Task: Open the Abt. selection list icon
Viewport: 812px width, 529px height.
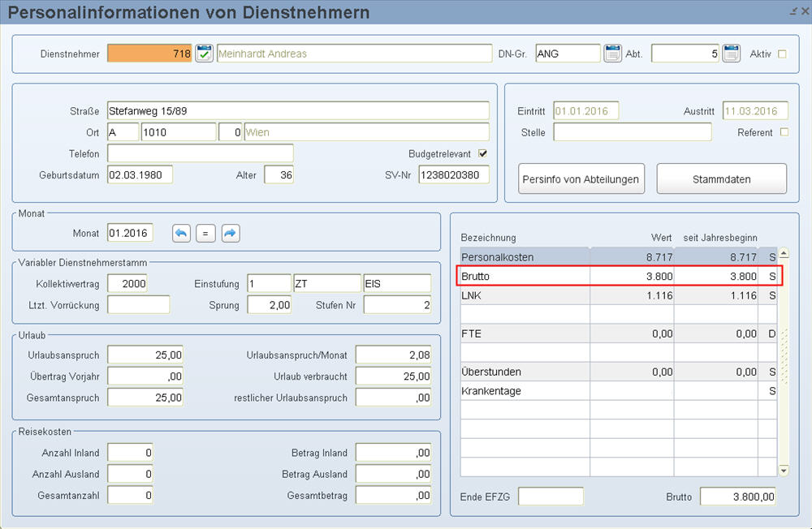Action: (731, 54)
